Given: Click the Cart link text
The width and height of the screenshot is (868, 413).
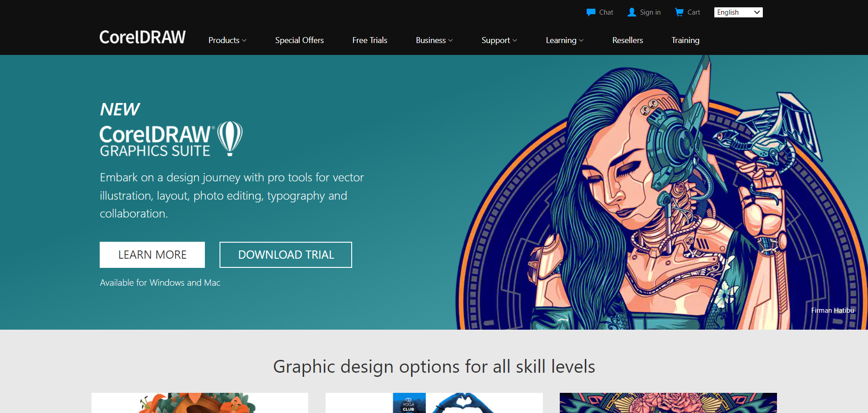Looking at the screenshot, I should [x=694, y=12].
